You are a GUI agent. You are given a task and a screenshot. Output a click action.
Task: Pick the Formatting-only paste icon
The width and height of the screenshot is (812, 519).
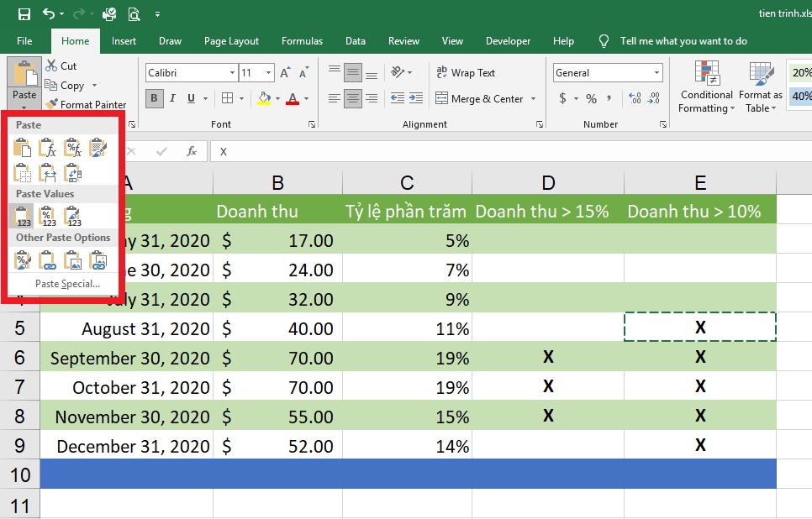[22, 260]
